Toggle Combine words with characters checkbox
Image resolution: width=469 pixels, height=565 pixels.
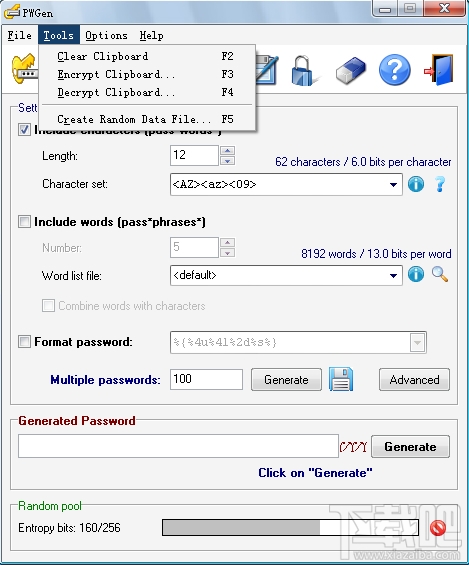tap(48, 306)
